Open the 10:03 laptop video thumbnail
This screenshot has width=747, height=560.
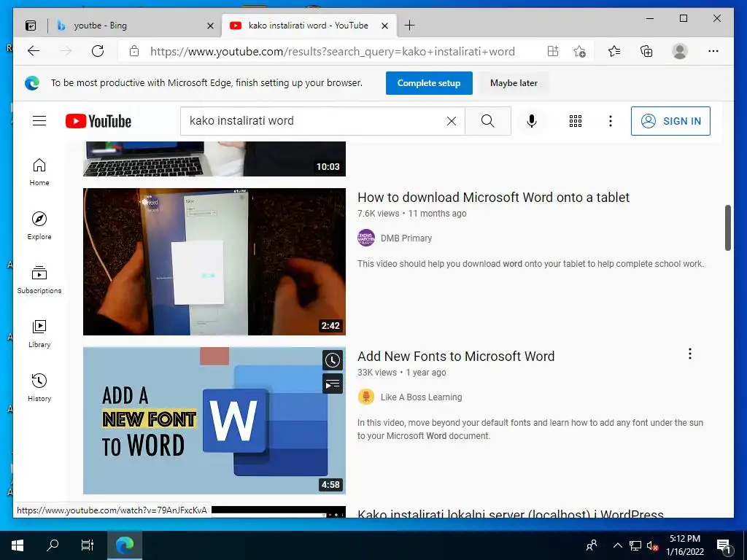coord(214,158)
